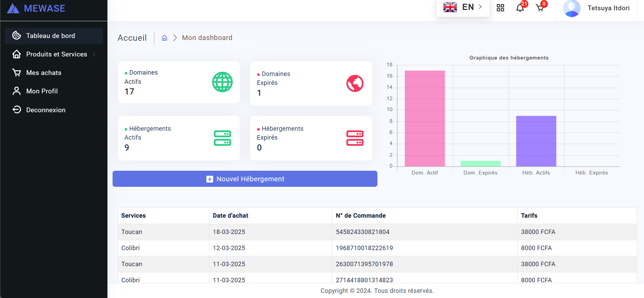Open the Tetsuya Itdori user menu

click(x=608, y=8)
